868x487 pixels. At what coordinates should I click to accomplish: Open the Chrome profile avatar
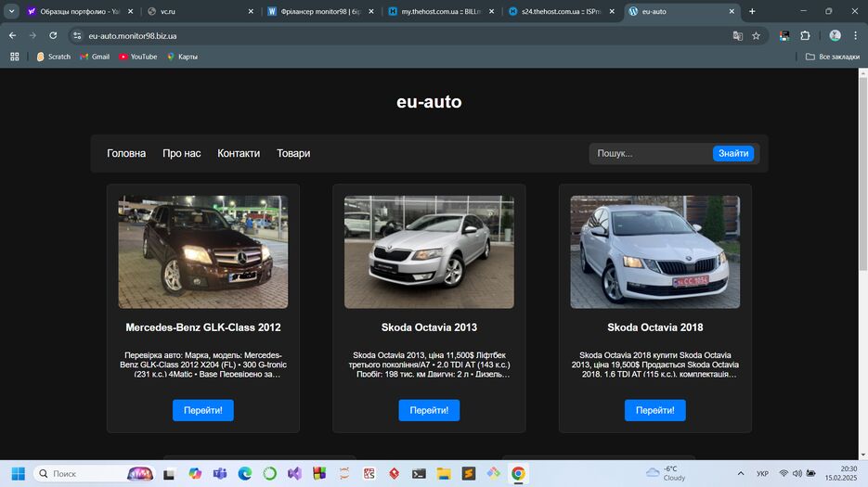(x=835, y=35)
